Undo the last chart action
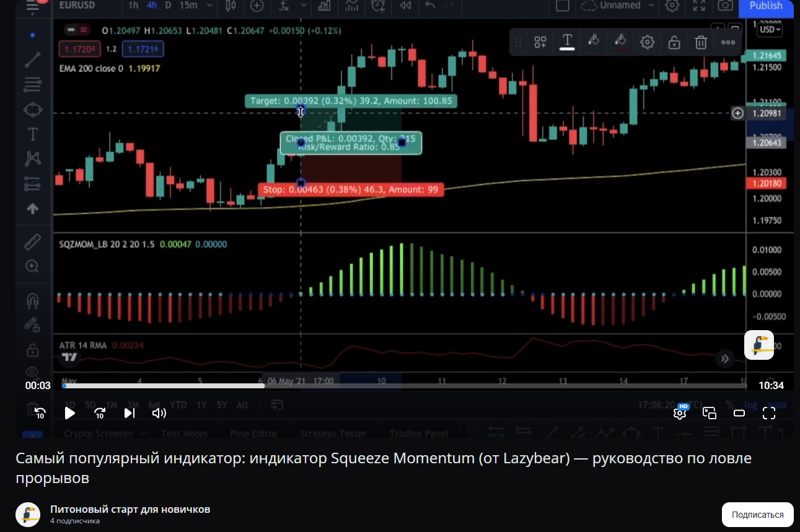The image size is (800, 532). pos(431,6)
